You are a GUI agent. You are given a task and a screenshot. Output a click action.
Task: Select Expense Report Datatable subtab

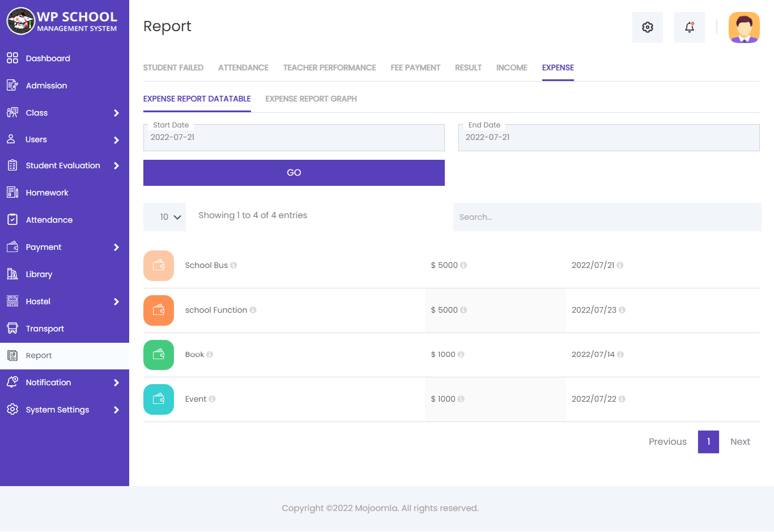tap(197, 99)
